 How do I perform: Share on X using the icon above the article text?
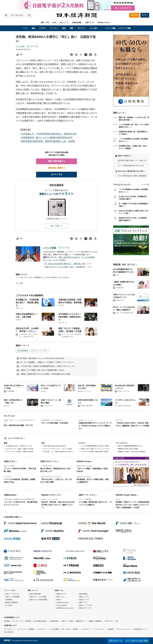click(x=86, y=55)
